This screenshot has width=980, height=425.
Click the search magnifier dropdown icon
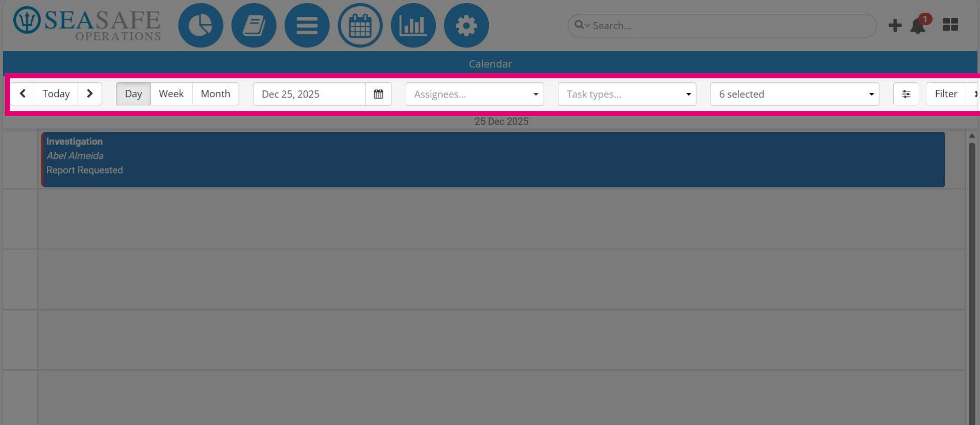click(x=582, y=25)
